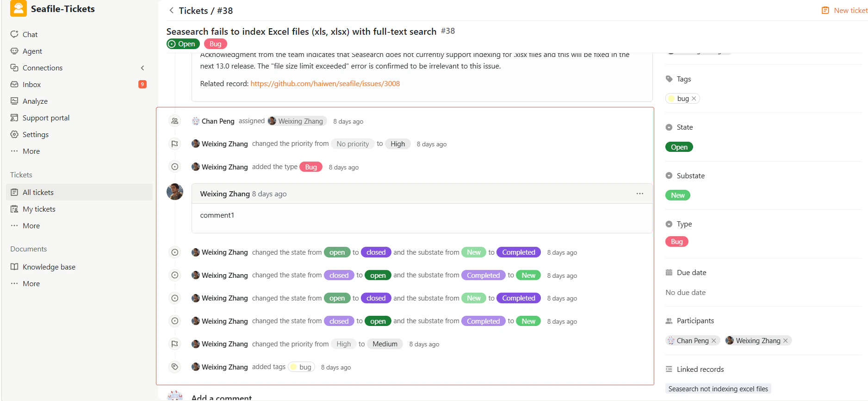Open the GitHub issue 3008 link
This screenshot has height=401, width=868.
325,84
